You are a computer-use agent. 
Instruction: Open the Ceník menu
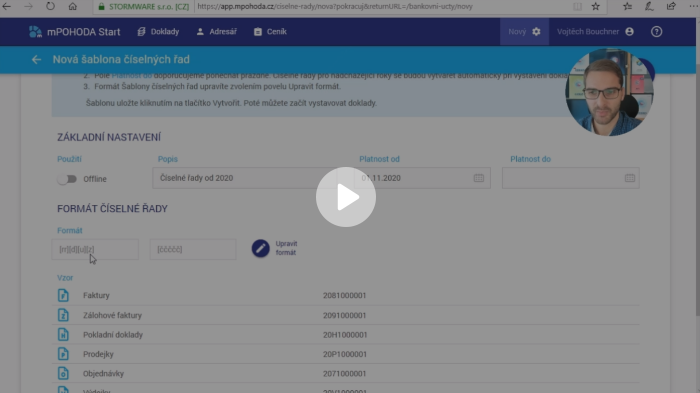coord(270,32)
